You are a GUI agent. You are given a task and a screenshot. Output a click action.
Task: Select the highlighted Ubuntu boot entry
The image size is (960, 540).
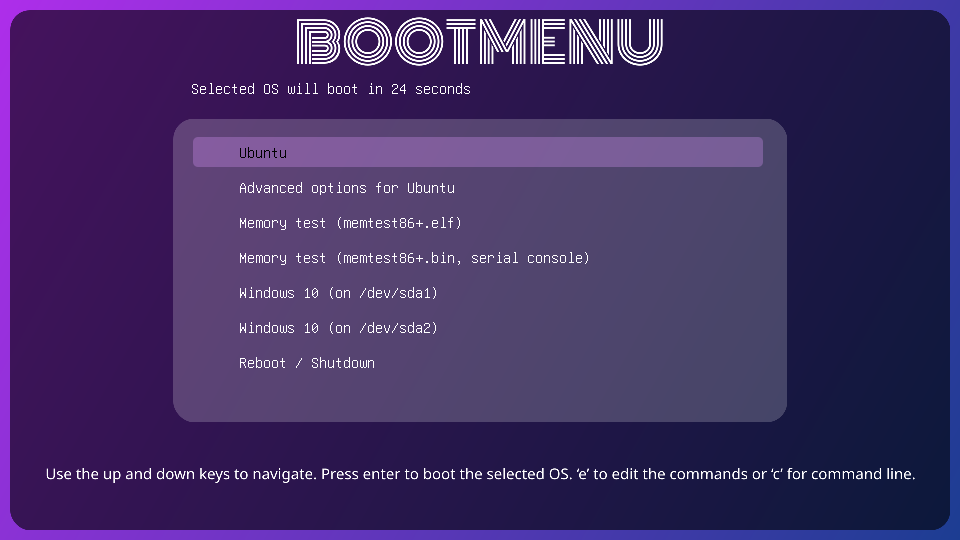[478, 152]
